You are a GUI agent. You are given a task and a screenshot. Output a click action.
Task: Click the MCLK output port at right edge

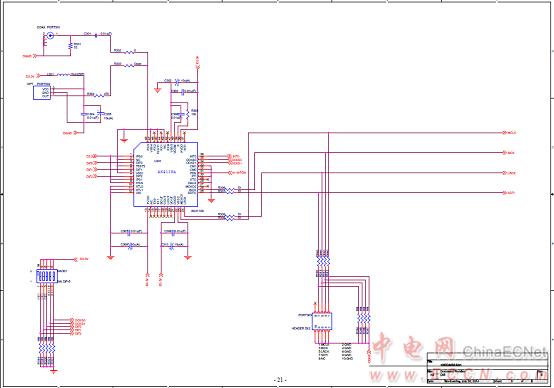click(509, 133)
